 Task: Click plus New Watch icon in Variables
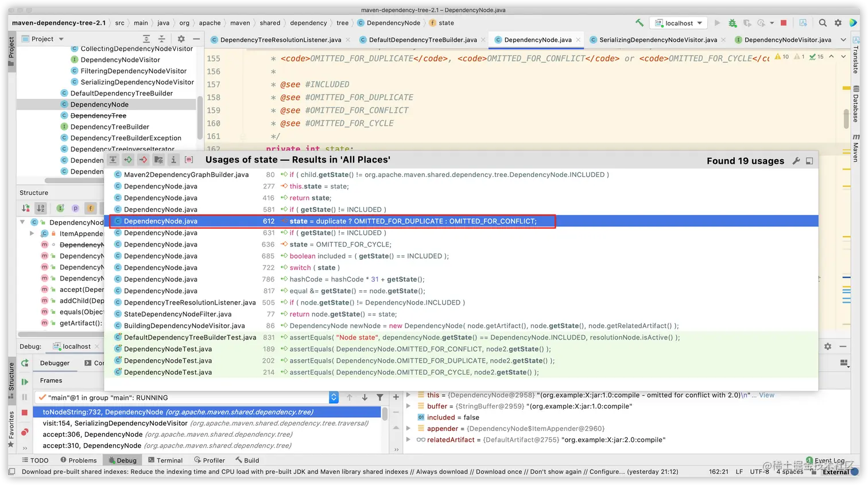click(x=396, y=397)
